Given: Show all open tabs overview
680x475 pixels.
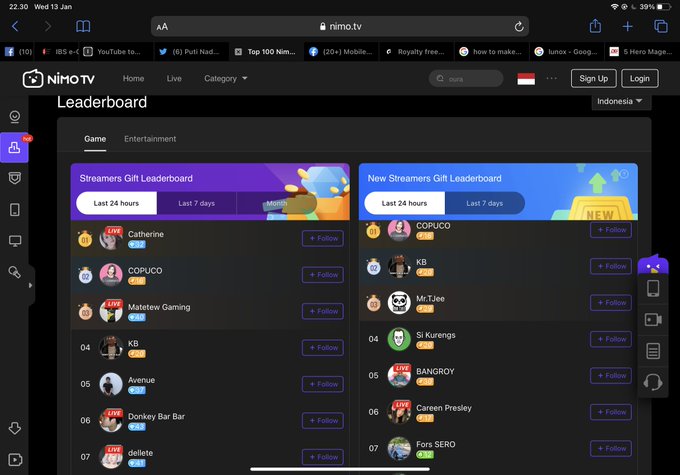Looking at the screenshot, I should [660, 26].
